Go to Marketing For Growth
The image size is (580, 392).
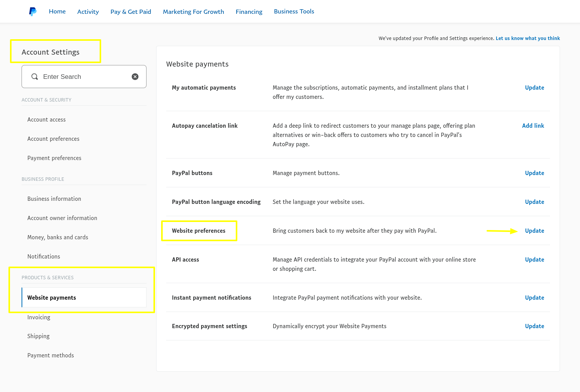coord(193,12)
